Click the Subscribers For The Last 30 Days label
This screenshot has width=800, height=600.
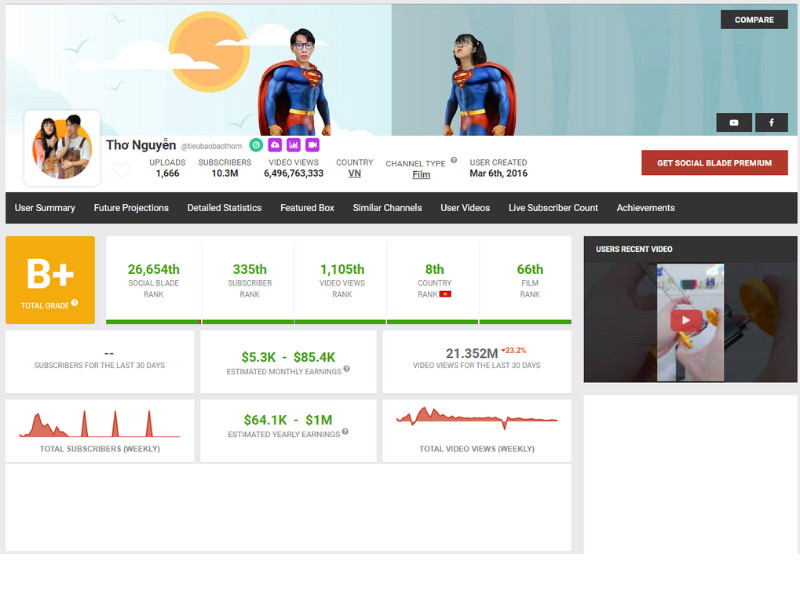coord(99,365)
